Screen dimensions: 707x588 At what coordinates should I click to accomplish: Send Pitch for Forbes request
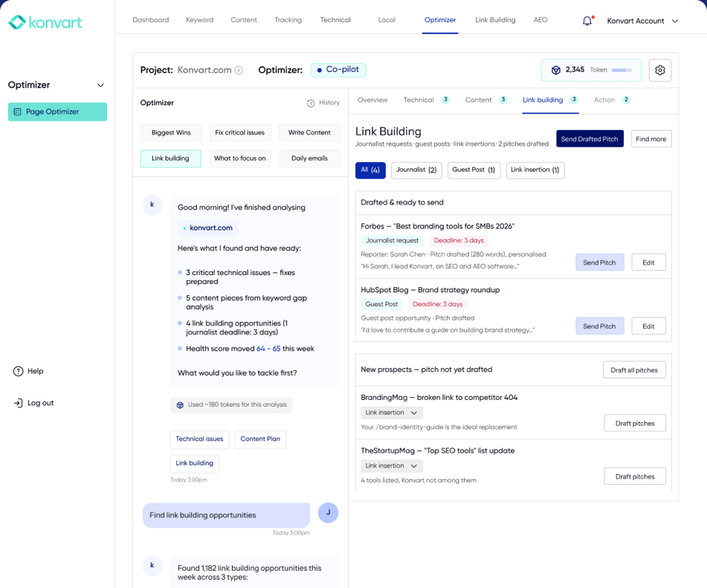click(x=599, y=262)
